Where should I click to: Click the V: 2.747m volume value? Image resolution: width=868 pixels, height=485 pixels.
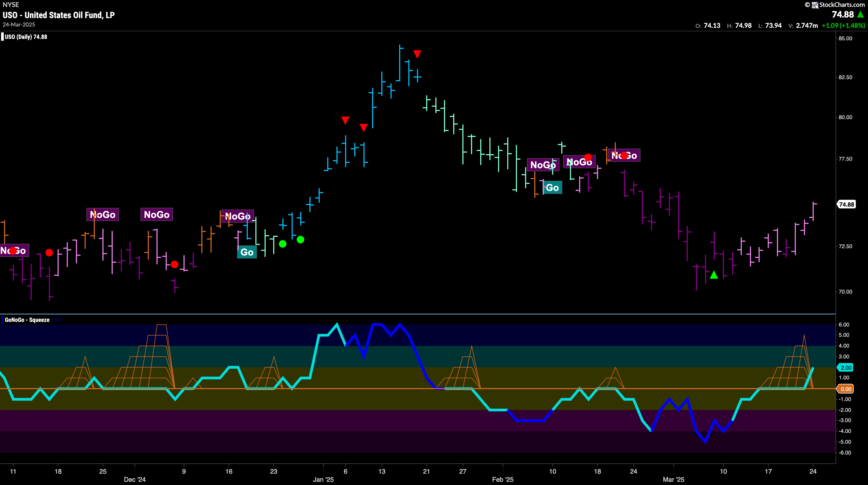pos(803,26)
